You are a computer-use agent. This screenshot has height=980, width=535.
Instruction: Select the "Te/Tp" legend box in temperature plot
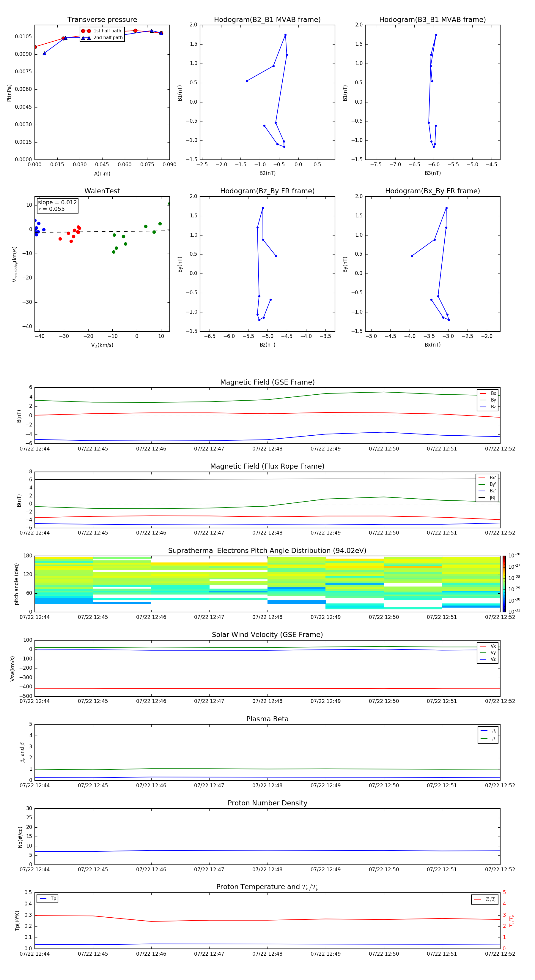coord(485,899)
